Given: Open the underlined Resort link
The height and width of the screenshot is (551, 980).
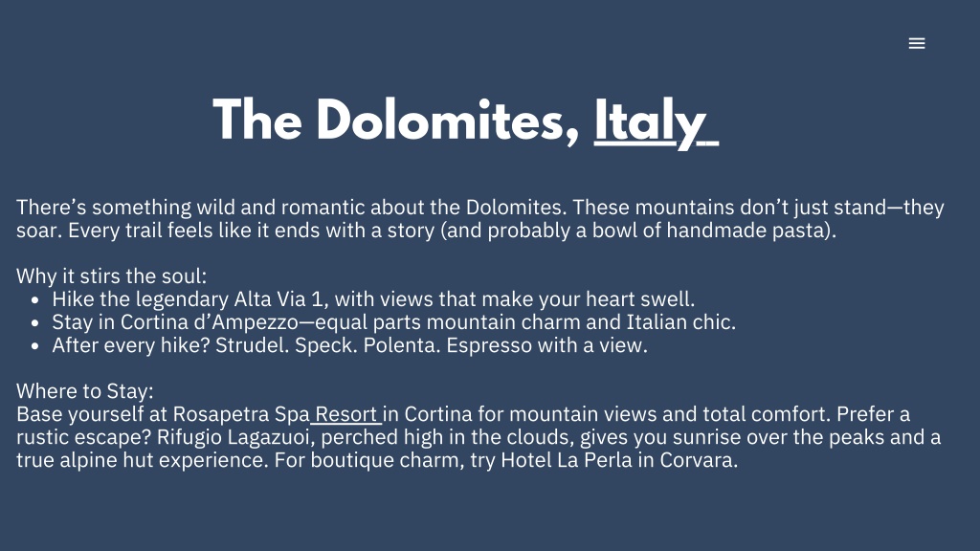Looking at the screenshot, I should click(346, 414).
